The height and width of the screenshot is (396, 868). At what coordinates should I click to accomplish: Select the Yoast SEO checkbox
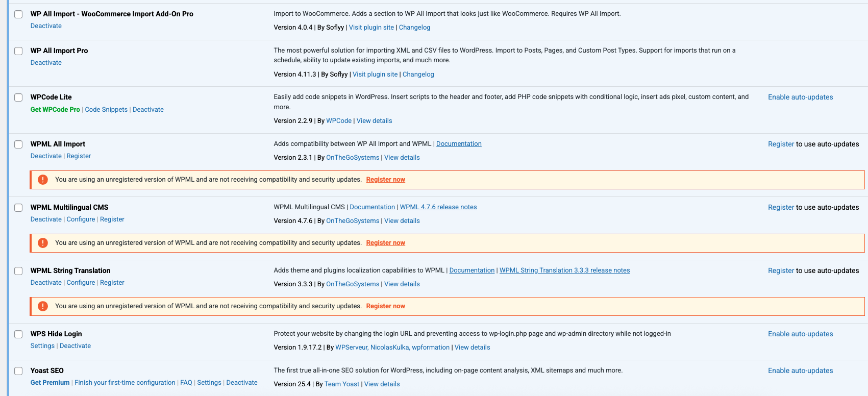[x=18, y=371]
